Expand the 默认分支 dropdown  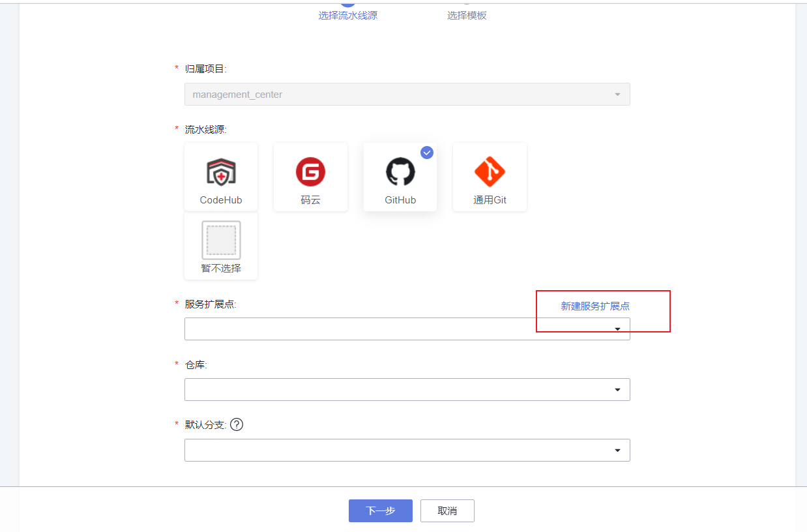pyautogui.click(x=407, y=450)
